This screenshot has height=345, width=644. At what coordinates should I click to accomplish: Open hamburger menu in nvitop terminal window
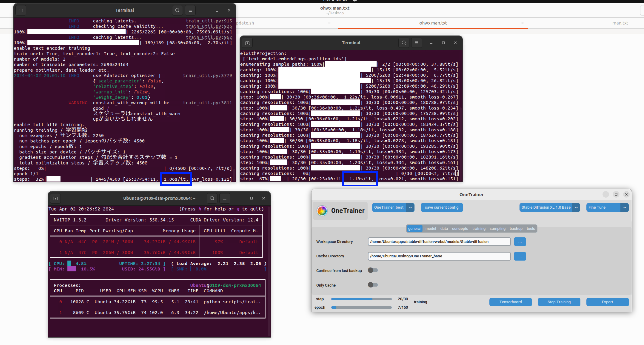click(x=225, y=198)
